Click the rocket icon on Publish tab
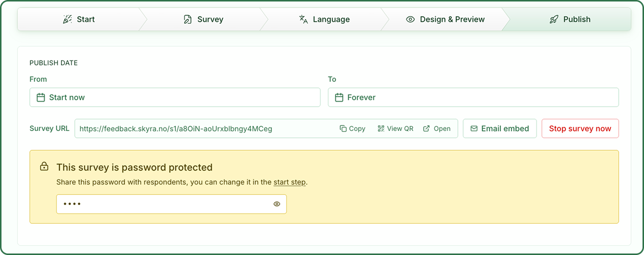The image size is (644, 255). [x=554, y=19]
